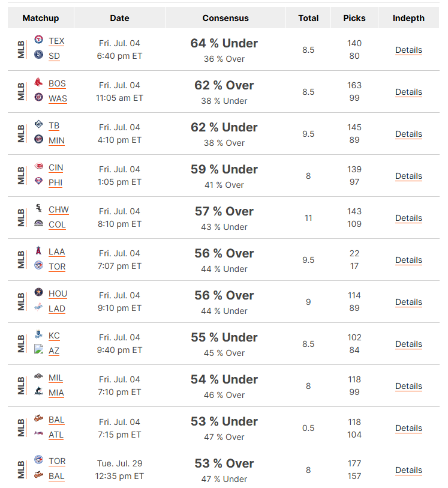Click the Tampa Bay Rays logo
The width and height of the screenshot is (448, 488).
pyautogui.click(x=38, y=124)
